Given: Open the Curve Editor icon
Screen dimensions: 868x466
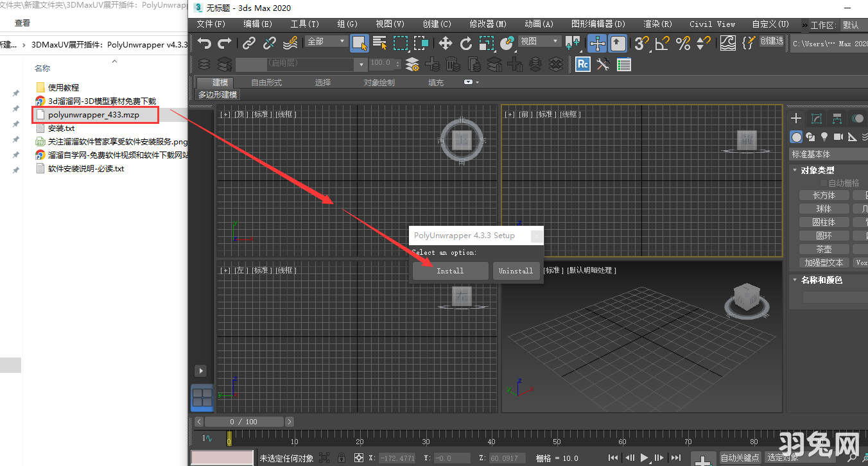Looking at the screenshot, I should [727, 42].
